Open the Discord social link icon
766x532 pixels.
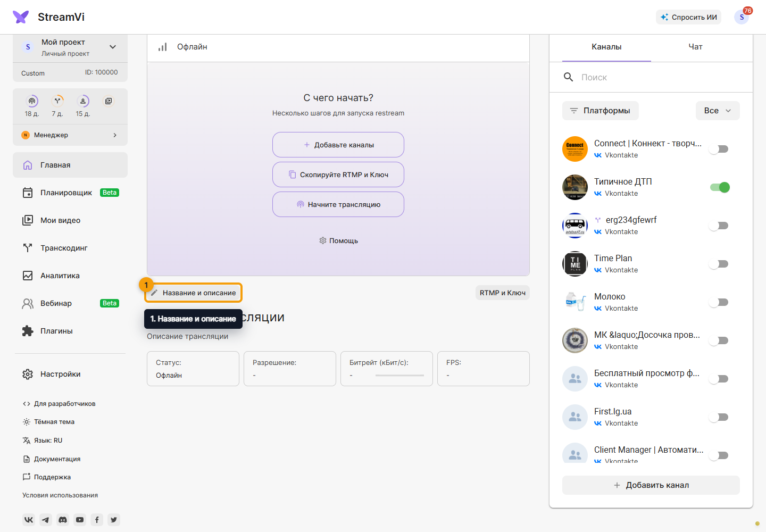tap(63, 520)
